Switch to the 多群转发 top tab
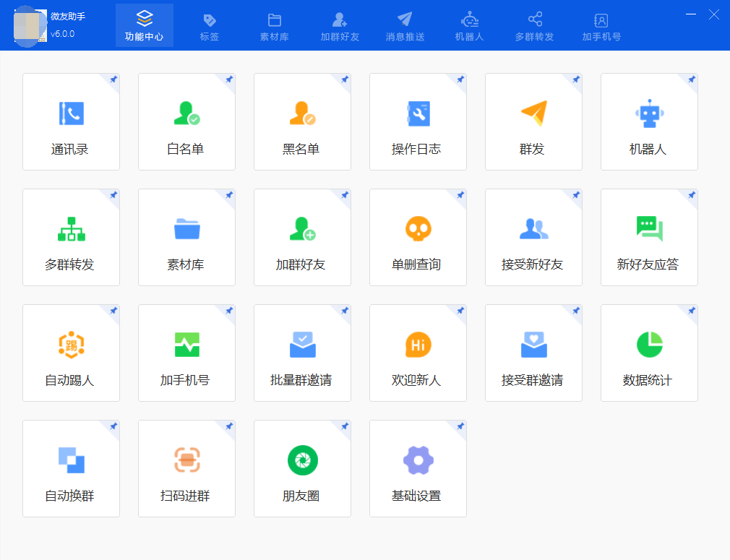 (x=534, y=25)
